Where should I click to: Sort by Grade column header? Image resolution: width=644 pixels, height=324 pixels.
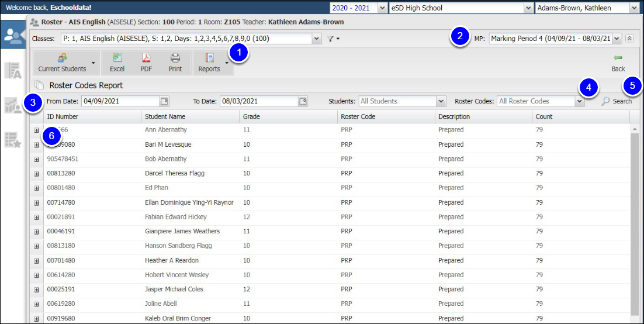click(x=288, y=116)
